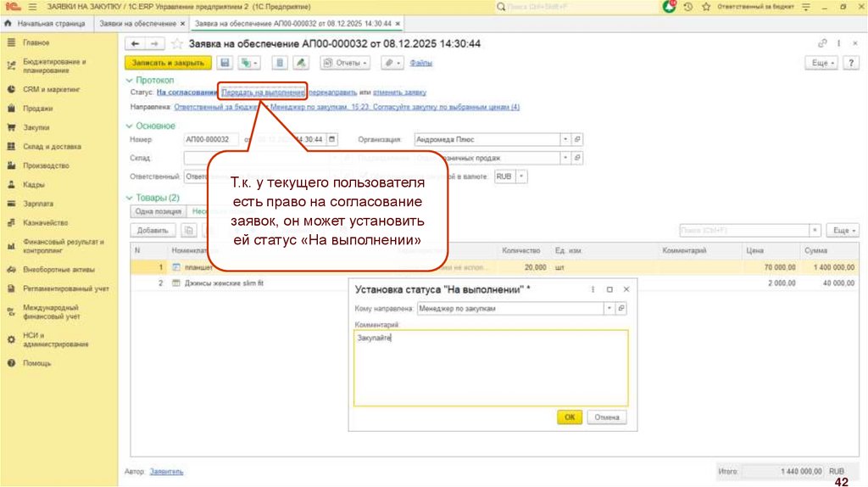Image resolution: width=868 pixels, height=487 pixels.
Task: Save the document with the diskette icon
Action: (225, 63)
